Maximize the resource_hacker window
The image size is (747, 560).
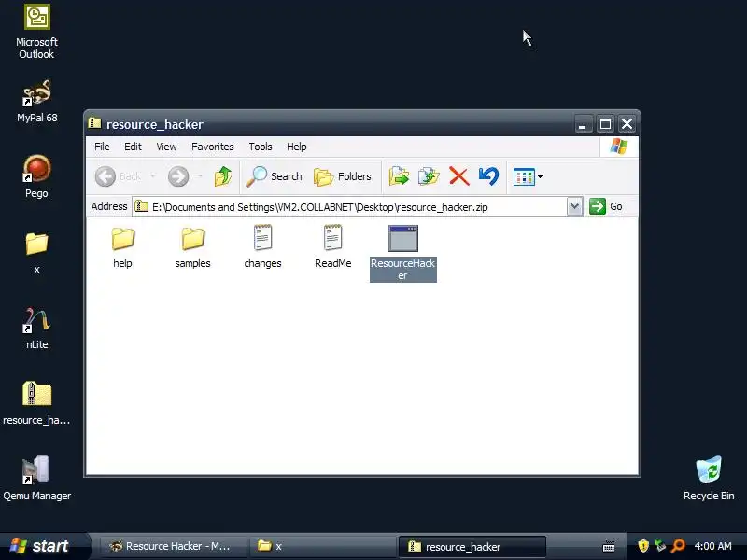pos(605,124)
